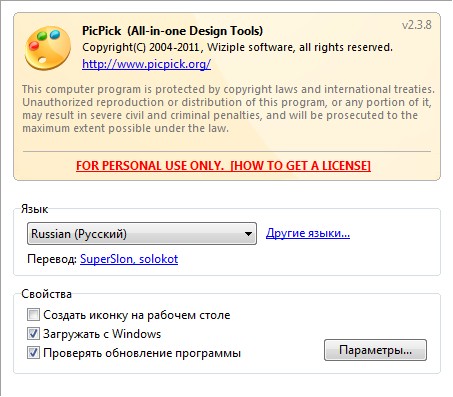Follow the Другие языки... link
The height and width of the screenshot is (397, 453).
[x=308, y=233]
